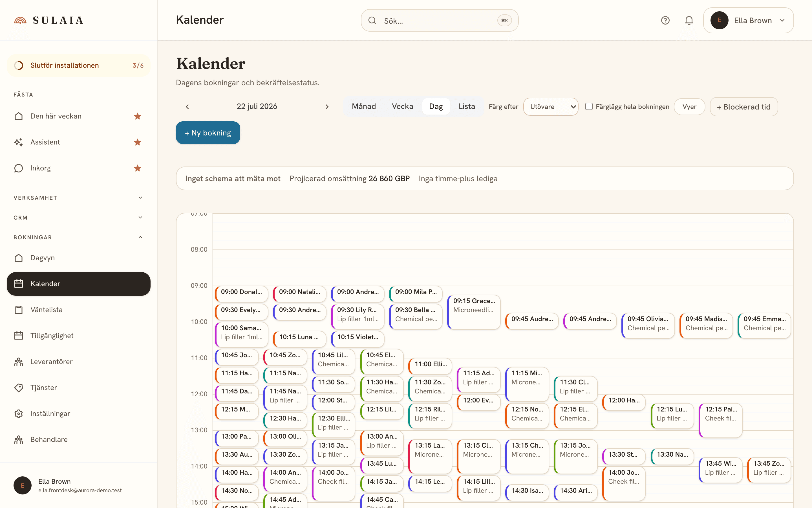Open Behandlare in sidebar
The image size is (812, 508).
(x=78, y=439)
